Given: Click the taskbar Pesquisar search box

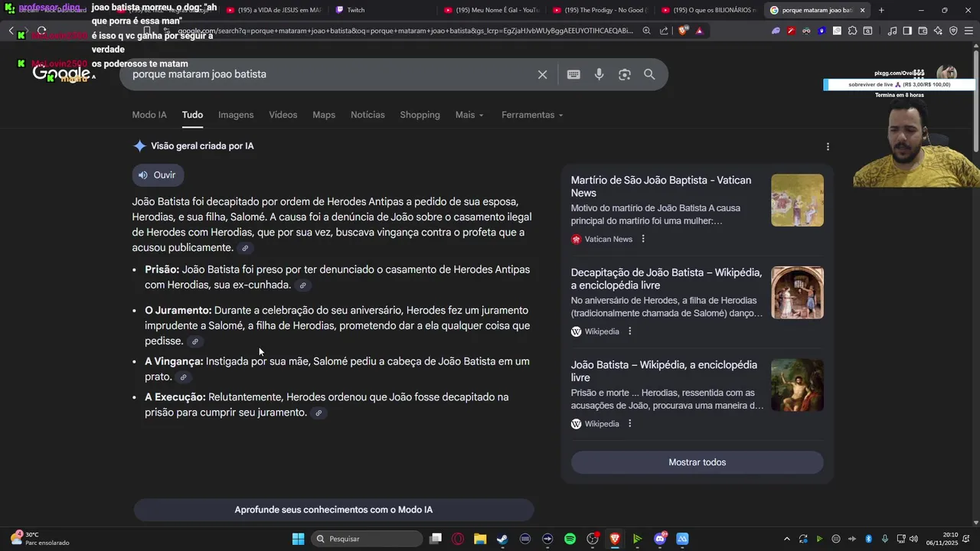Looking at the screenshot, I should 367,539.
